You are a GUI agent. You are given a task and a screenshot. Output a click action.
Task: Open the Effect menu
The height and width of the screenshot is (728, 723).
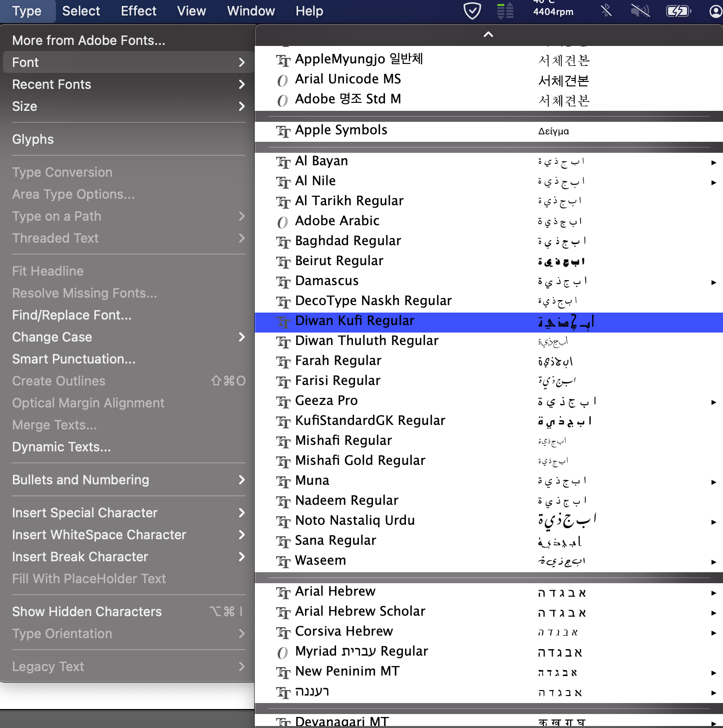point(139,11)
